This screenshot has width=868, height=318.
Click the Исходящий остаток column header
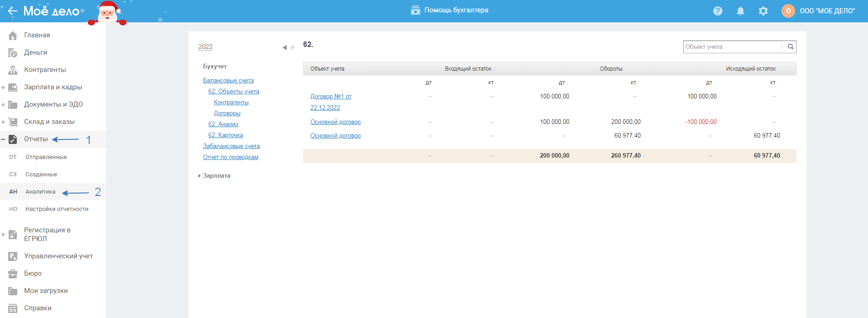click(x=751, y=69)
